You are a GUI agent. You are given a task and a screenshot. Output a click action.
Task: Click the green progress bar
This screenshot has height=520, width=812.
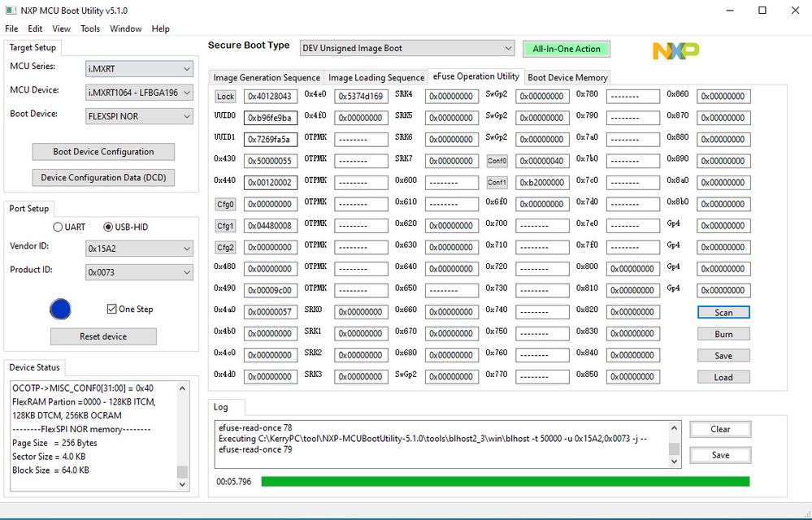(x=506, y=482)
